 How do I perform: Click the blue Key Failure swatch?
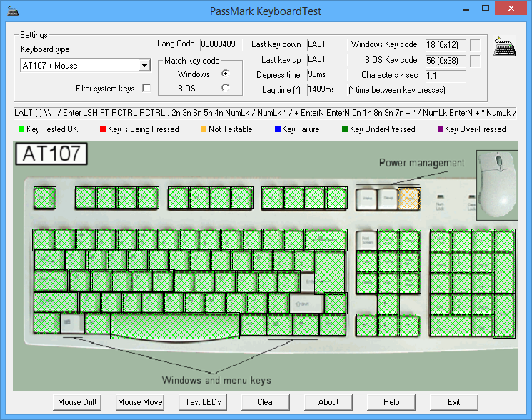tap(278, 129)
